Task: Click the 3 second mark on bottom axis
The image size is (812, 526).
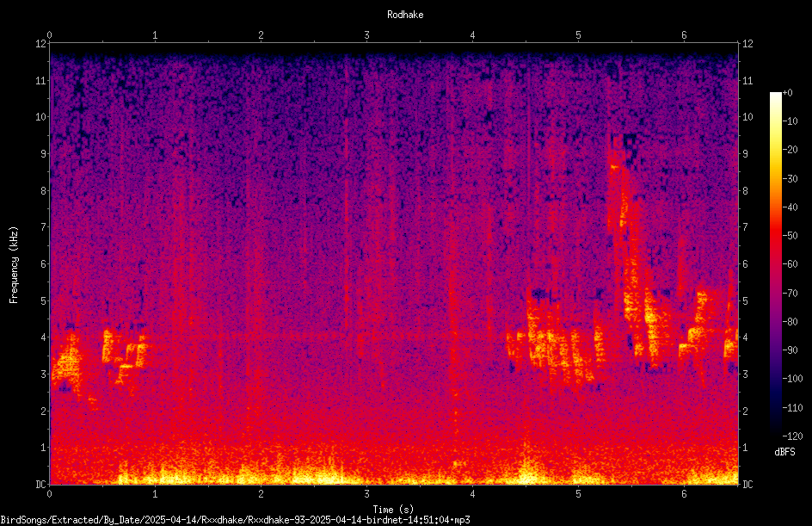Action: click(366, 494)
